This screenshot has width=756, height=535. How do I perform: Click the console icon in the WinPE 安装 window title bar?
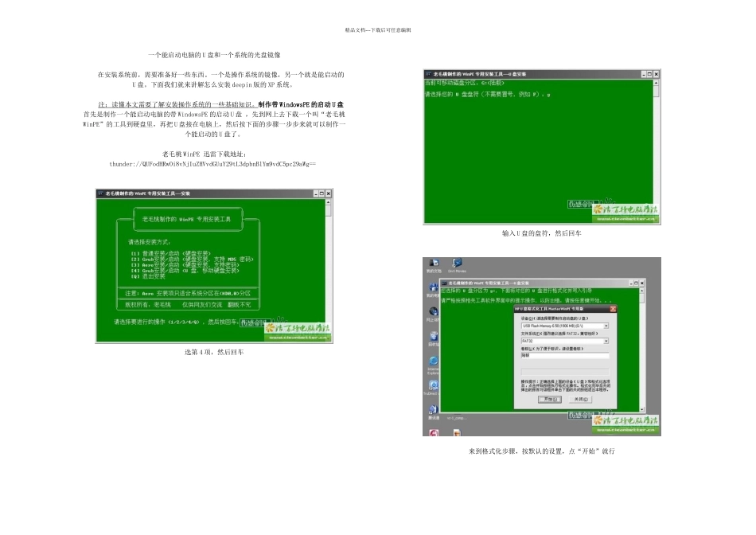click(x=101, y=193)
